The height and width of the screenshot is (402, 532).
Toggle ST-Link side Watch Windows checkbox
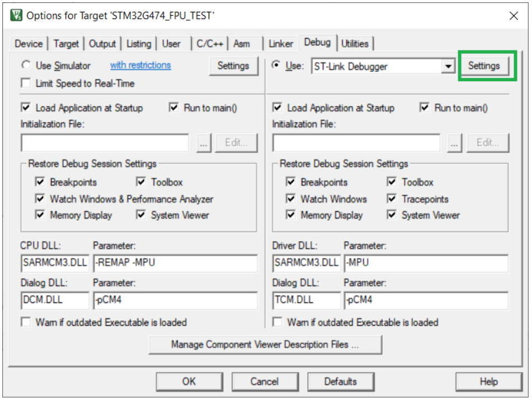[291, 198]
